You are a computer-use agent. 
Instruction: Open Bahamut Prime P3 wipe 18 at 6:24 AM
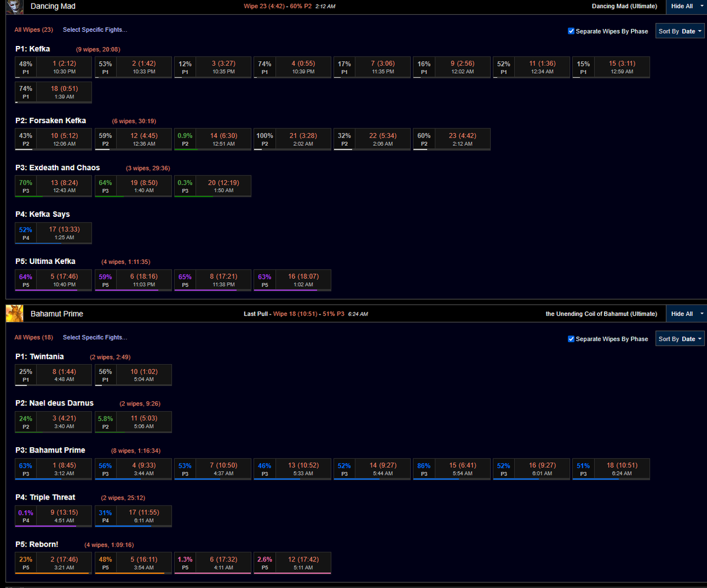coord(611,469)
